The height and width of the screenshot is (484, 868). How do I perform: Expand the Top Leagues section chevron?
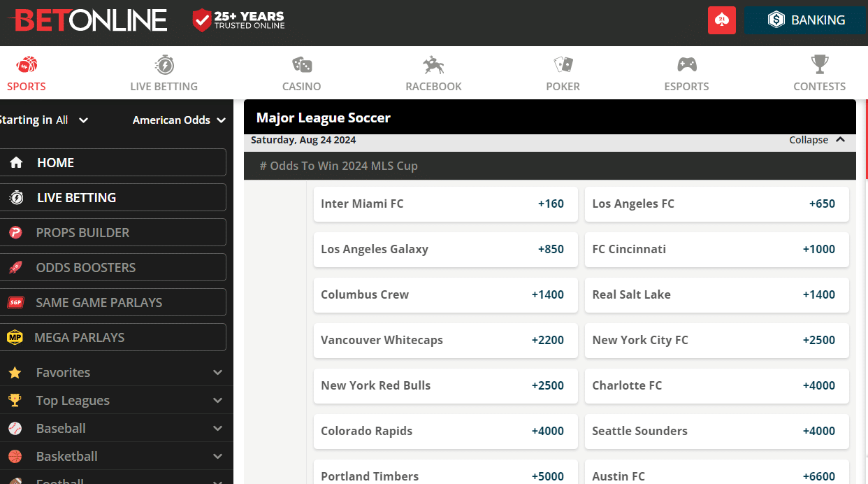click(217, 401)
